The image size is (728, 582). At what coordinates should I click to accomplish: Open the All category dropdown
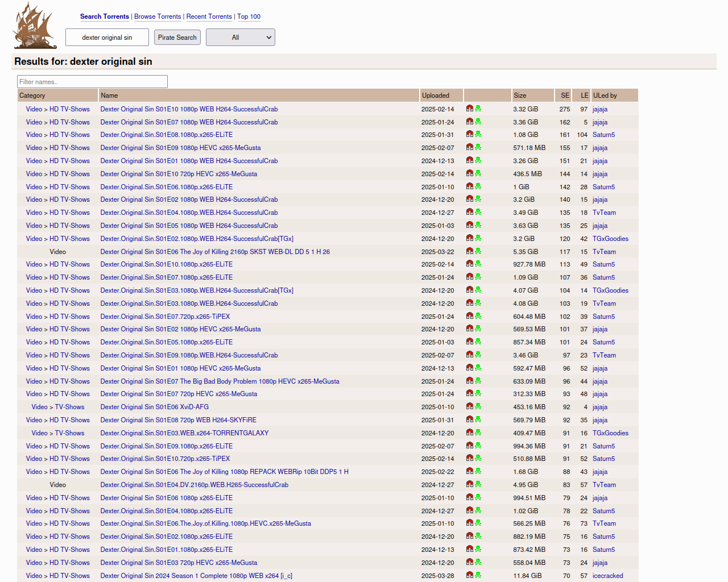pyautogui.click(x=241, y=38)
